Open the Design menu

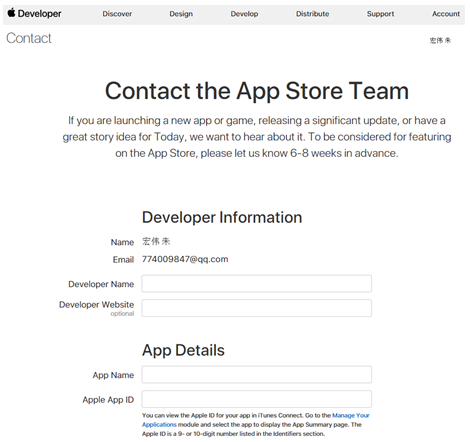click(181, 14)
